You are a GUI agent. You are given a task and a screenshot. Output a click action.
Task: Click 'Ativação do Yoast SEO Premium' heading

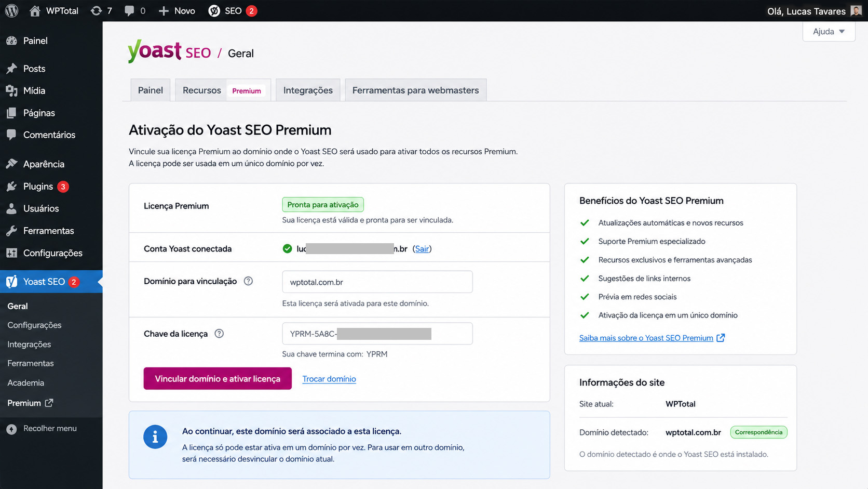[230, 130]
